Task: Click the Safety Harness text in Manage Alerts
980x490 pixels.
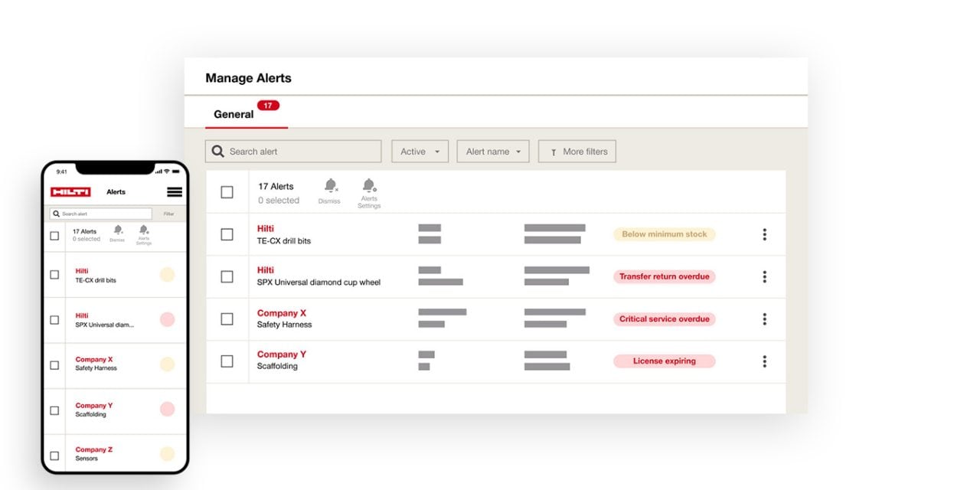Action: 284,325
